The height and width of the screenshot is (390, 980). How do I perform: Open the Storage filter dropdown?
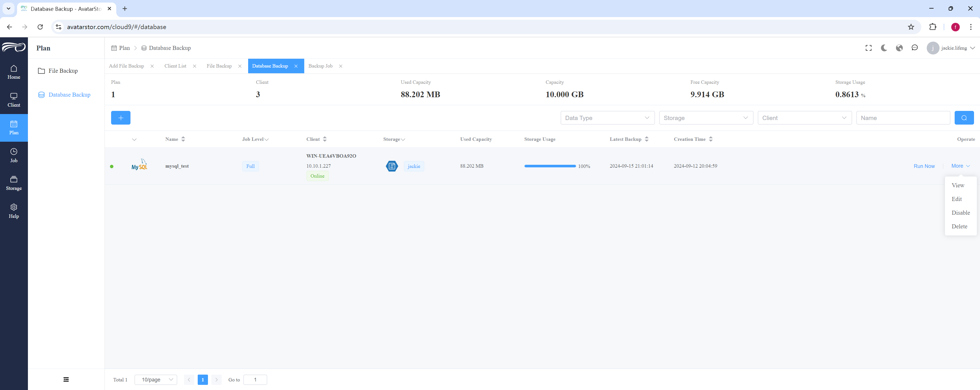(706, 118)
